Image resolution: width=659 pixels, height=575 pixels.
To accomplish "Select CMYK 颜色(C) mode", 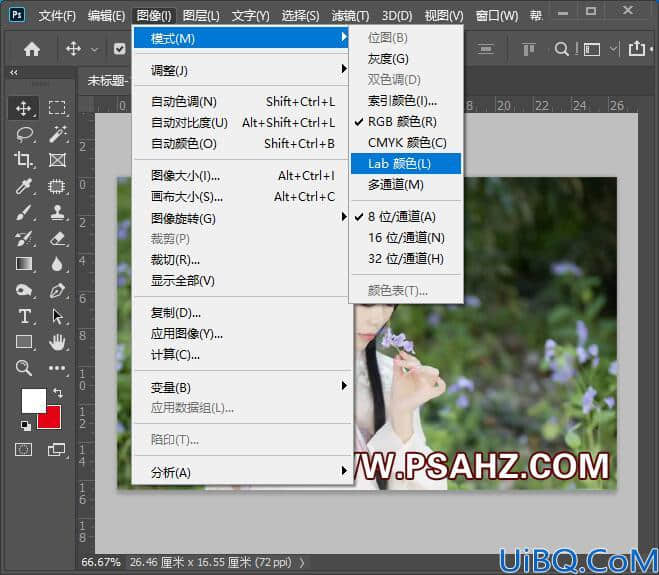I will [x=406, y=143].
